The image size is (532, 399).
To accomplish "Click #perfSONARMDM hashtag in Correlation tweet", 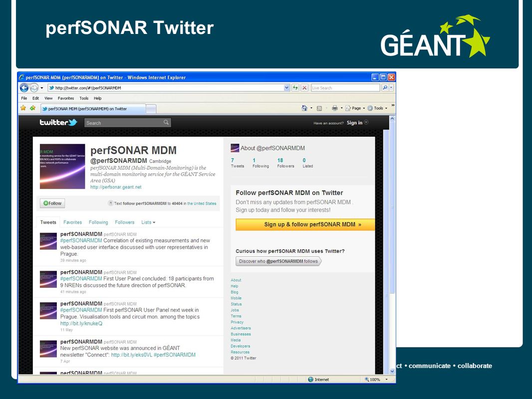I will (x=81, y=240).
